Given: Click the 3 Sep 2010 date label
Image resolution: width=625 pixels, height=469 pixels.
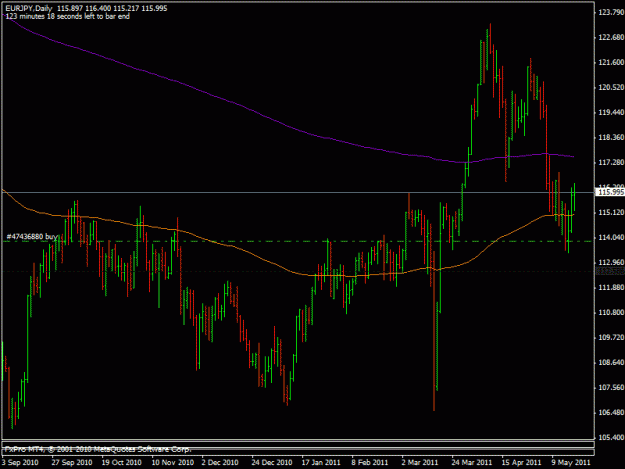Looking at the screenshot, I should [x=20, y=463].
